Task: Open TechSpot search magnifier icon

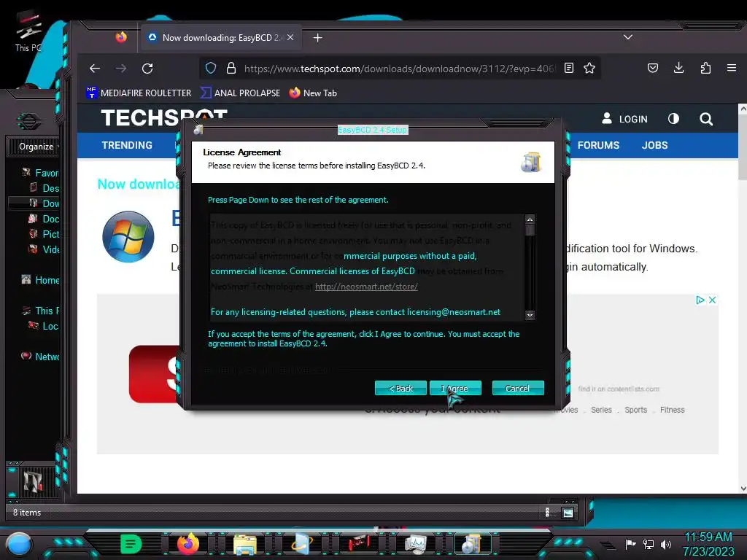Action: coord(706,119)
